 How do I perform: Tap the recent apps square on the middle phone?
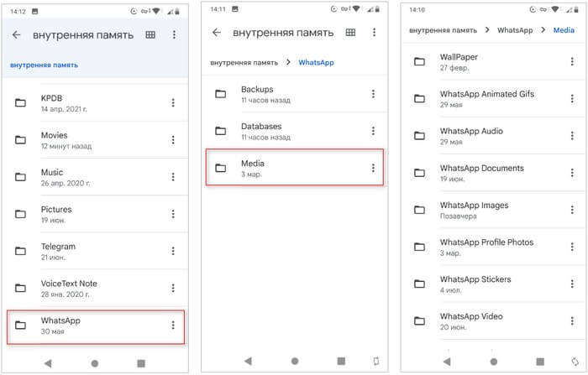[341, 361]
